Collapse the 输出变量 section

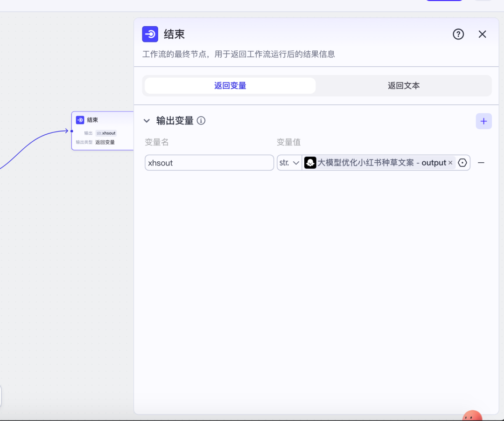pyautogui.click(x=147, y=121)
